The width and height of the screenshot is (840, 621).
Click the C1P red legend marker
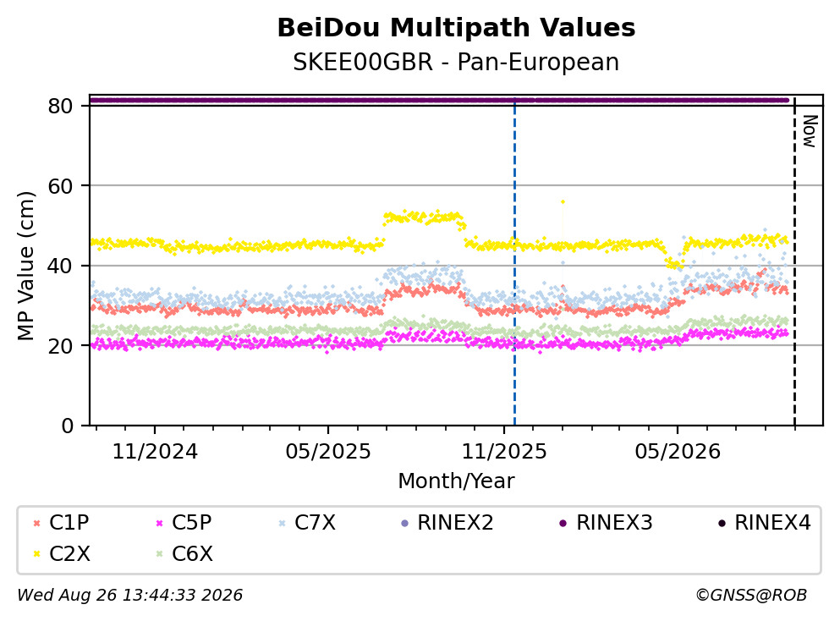(x=37, y=523)
